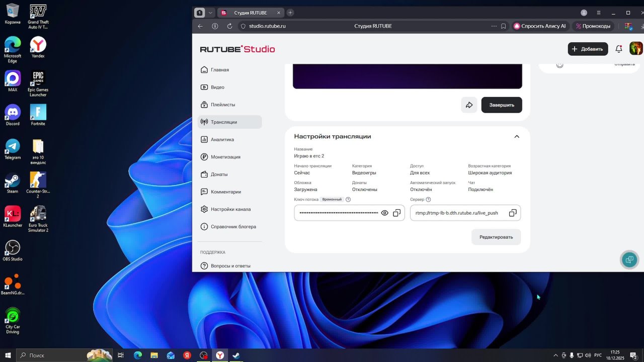Open the browser profile account icon
The width and height of the screenshot is (644, 362).
584,13
